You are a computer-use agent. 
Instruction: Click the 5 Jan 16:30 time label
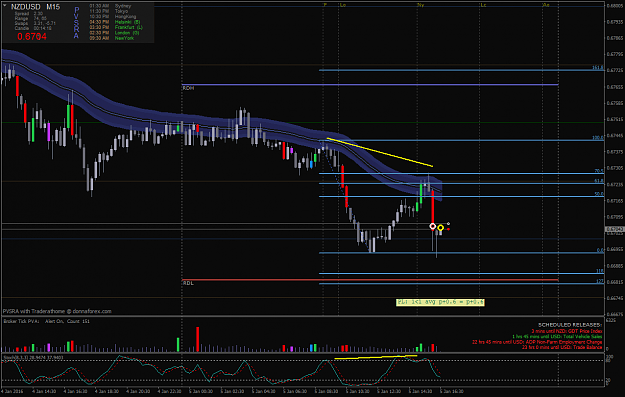(x=452, y=391)
